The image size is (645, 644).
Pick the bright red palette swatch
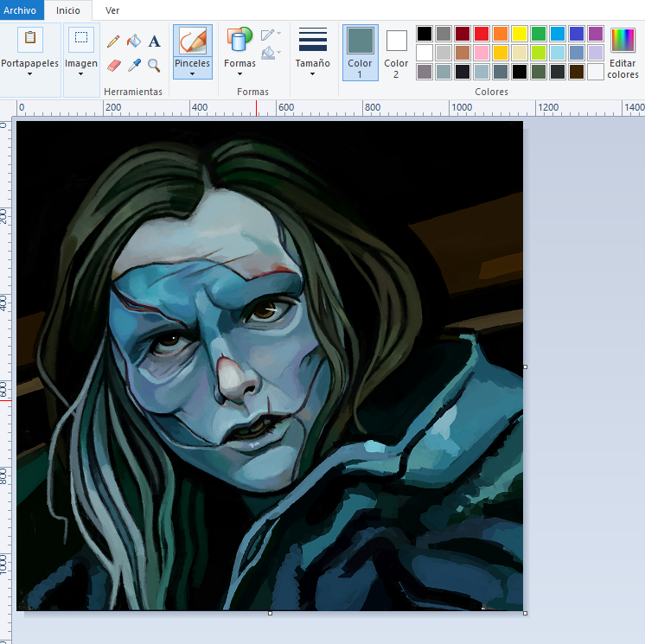point(482,34)
